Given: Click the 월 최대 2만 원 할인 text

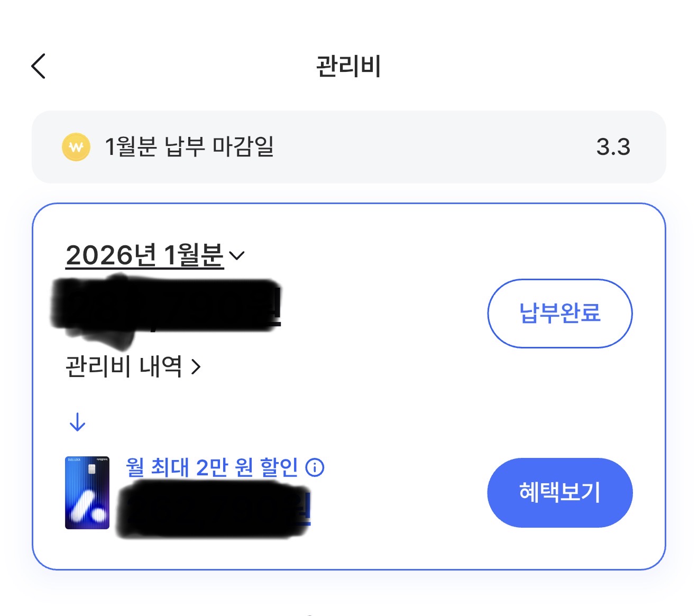Looking at the screenshot, I should tap(212, 467).
